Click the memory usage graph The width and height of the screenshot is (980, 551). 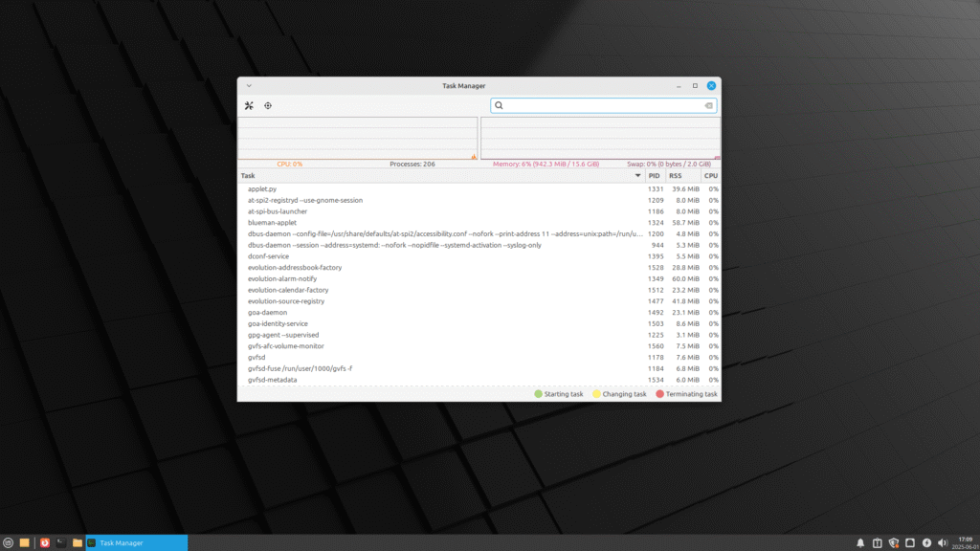click(600, 138)
